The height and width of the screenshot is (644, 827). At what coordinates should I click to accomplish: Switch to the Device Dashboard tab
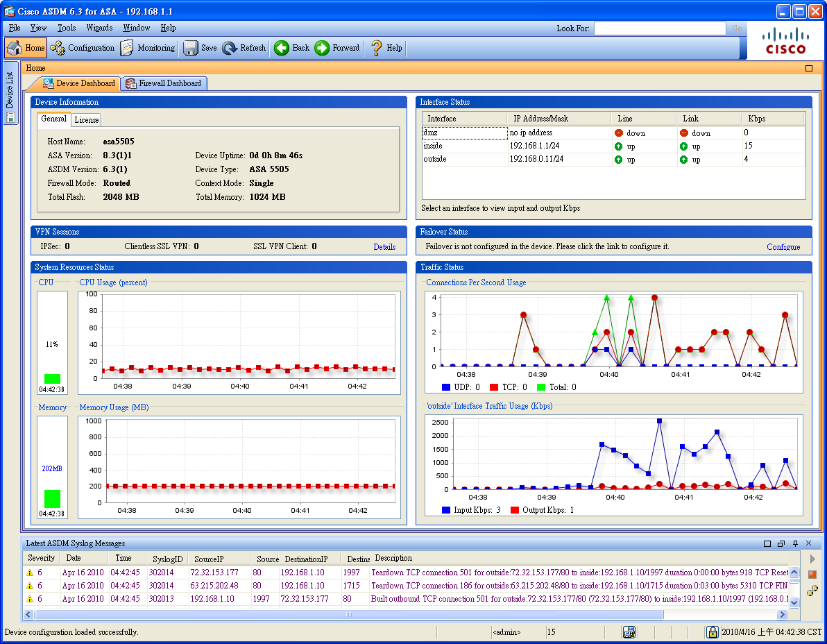78,83
